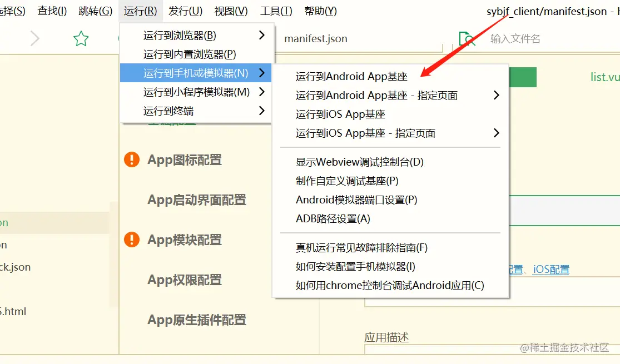Open the App模块配置 section
The height and width of the screenshot is (364, 620).
click(x=185, y=240)
